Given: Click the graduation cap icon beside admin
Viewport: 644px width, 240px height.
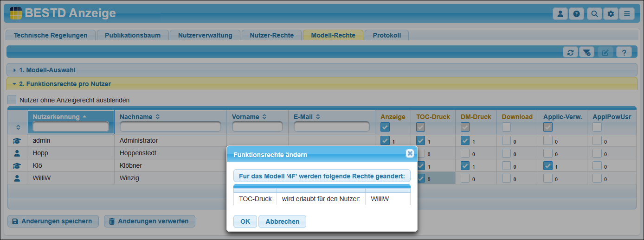Looking at the screenshot, I should 17,141.
